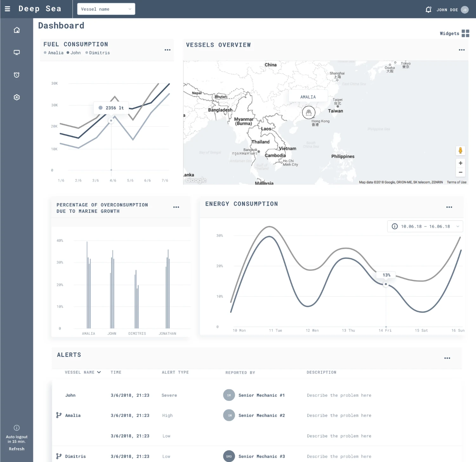The image size is (476, 462).
Task: Zoom out on the map
Action: (460, 172)
